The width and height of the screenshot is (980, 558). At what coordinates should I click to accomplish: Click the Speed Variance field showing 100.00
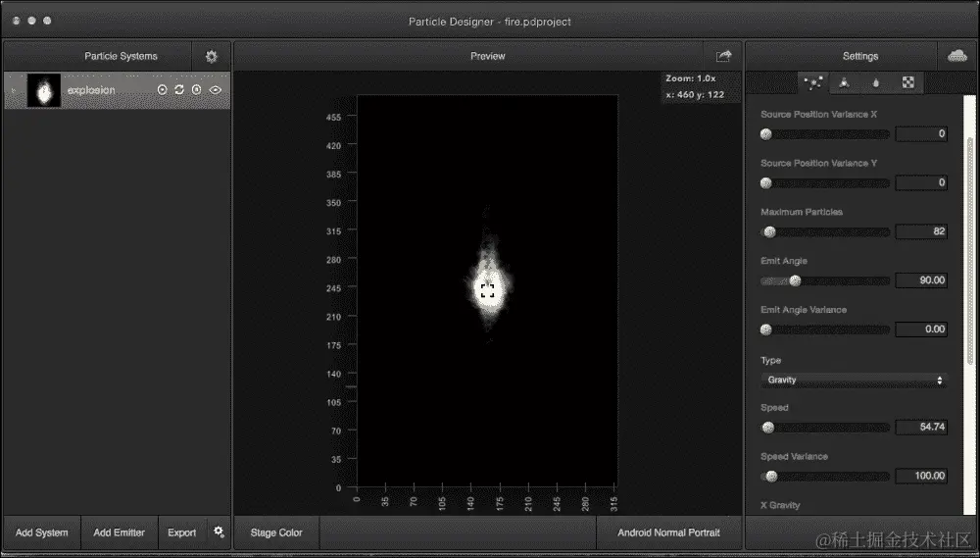point(921,476)
